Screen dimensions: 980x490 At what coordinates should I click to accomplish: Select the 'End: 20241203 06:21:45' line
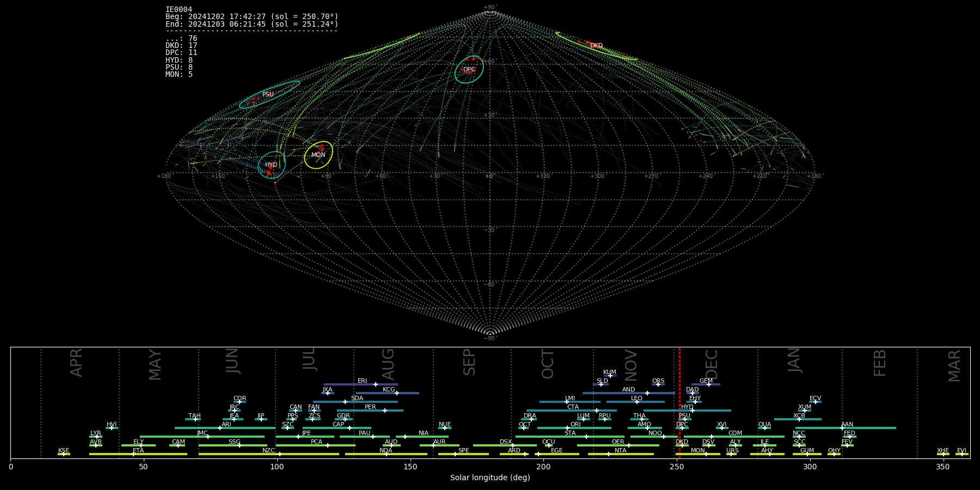click(x=252, y=24)
